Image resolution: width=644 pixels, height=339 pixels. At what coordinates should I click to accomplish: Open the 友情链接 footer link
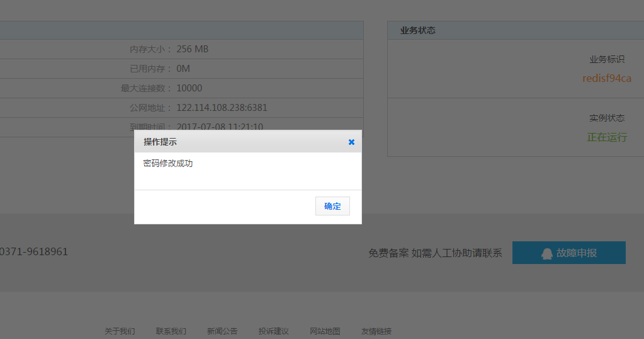[x=376, y=331]
